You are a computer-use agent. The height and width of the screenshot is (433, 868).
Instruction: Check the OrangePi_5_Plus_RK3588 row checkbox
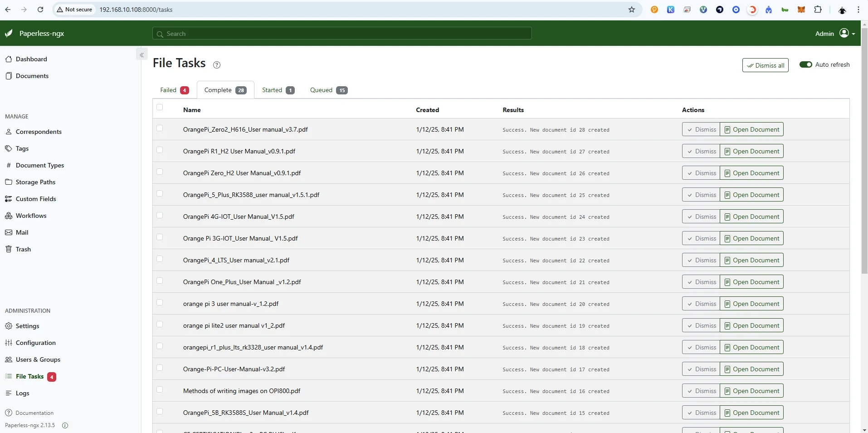click(x=160, y=193)
